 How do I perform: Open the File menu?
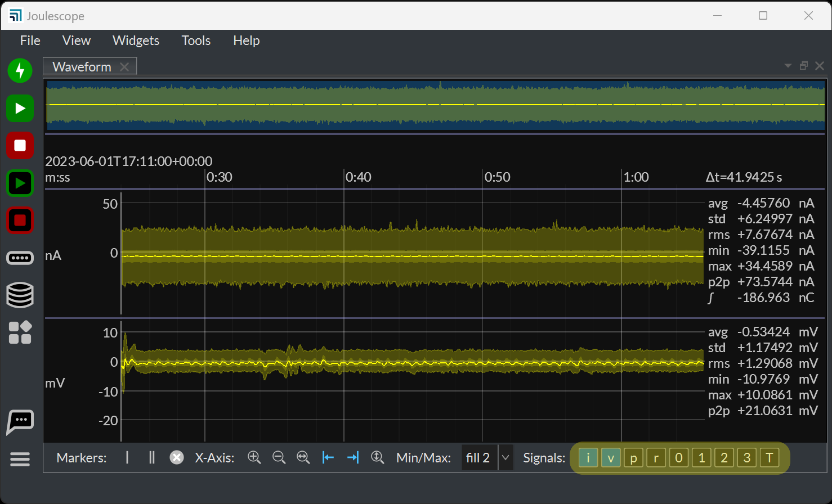pyautogui.click(x=30, y=40)
